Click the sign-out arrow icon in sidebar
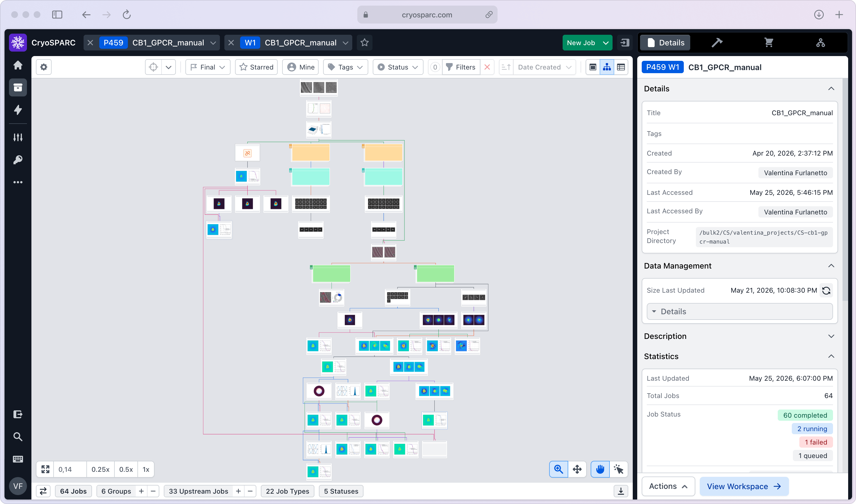856x504 pixels. tap(18, 414)
